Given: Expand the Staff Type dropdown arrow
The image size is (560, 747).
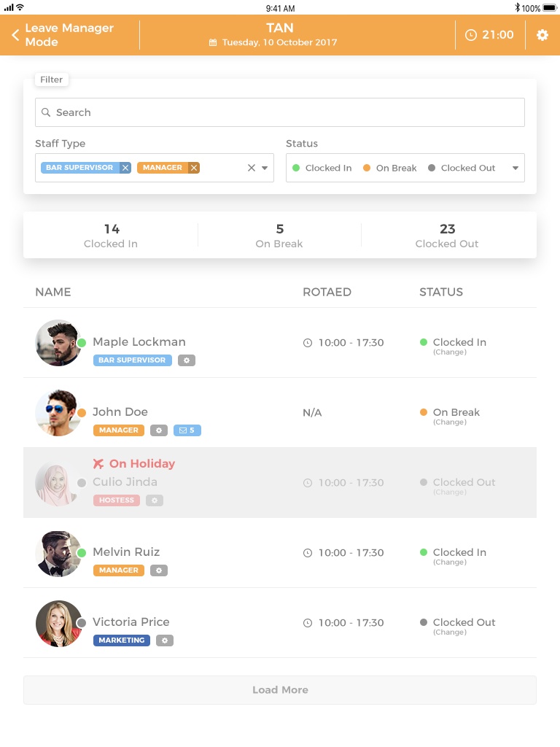Looking at the screenshot, I should (265, 168).
